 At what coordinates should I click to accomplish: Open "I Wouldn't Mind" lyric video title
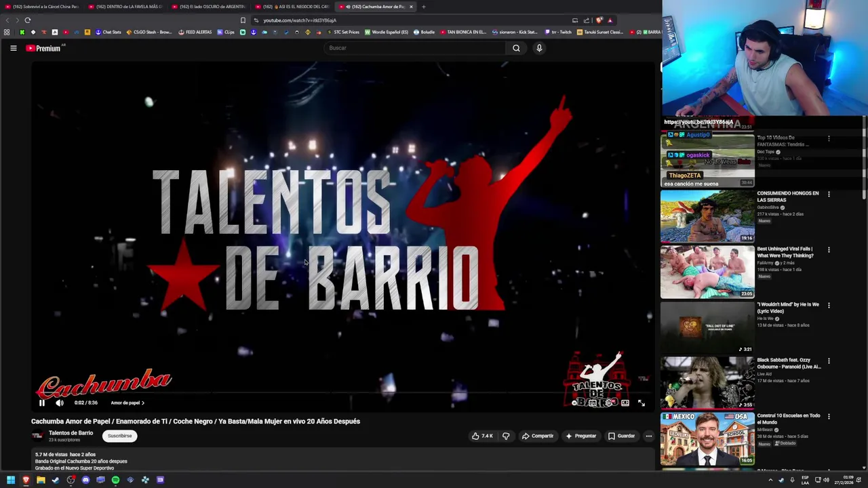coord(788,308)
